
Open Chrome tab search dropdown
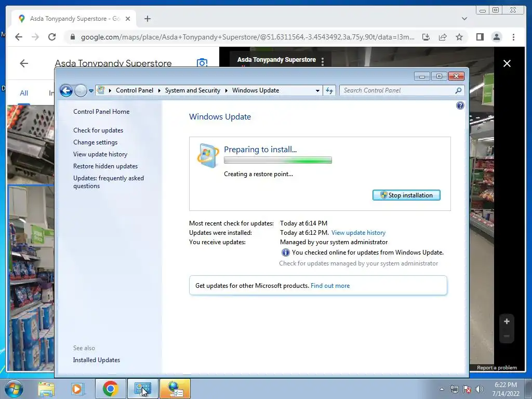pyautogui.click(x=464, y=19)
